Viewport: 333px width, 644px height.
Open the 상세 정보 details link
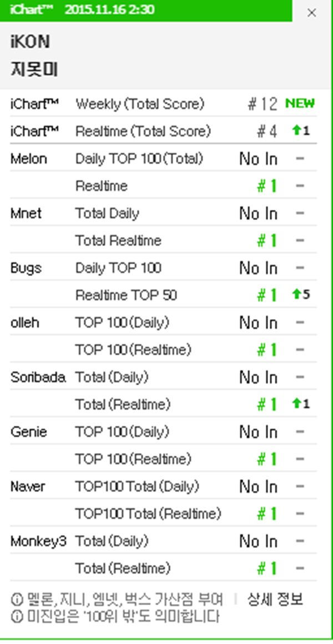276,599
